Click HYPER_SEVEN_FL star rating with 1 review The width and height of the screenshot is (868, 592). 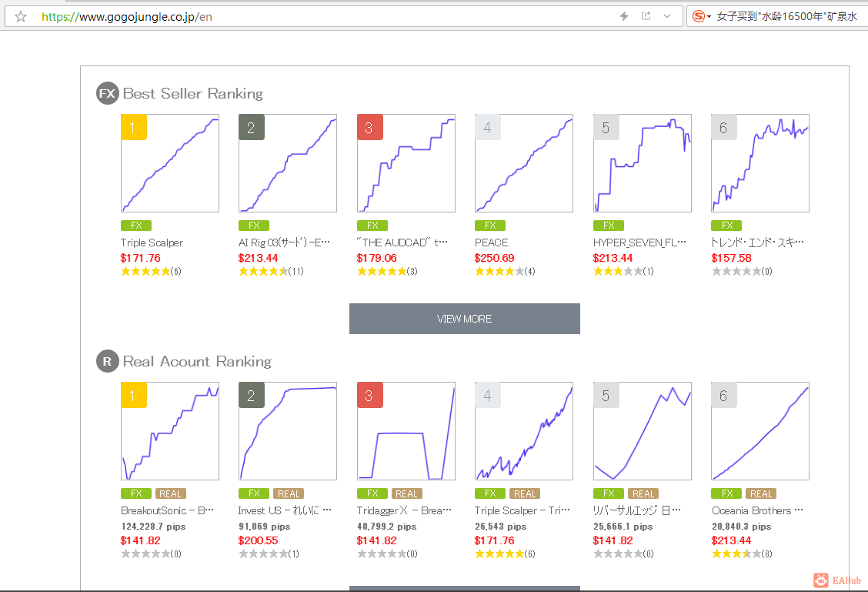[x=623, y=271]
